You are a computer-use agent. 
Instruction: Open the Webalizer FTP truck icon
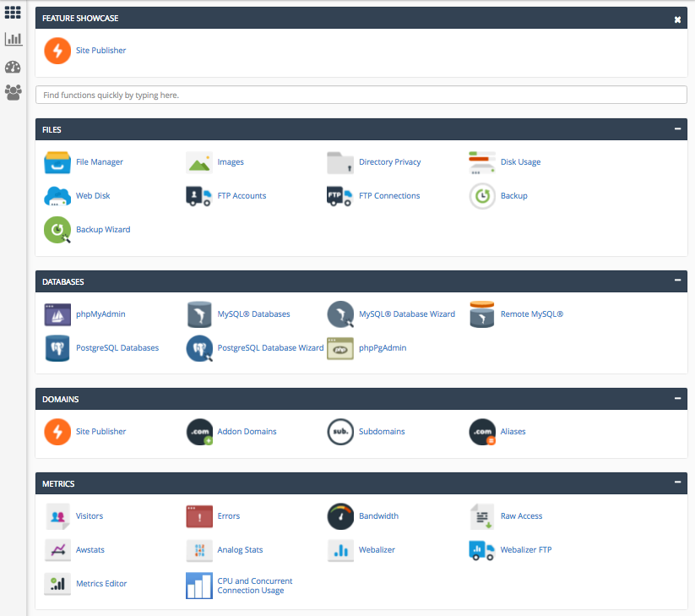click(x=481, y=550)
